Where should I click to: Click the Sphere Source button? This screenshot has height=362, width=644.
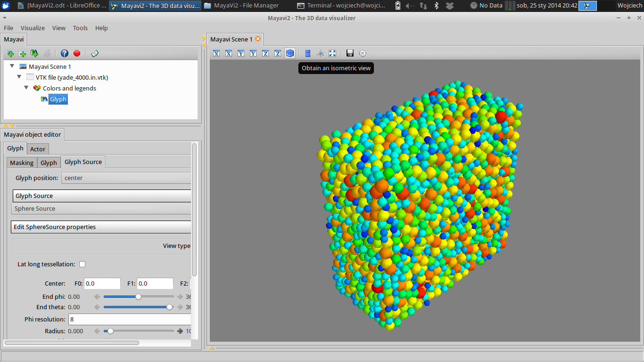[x=101, y=209]
